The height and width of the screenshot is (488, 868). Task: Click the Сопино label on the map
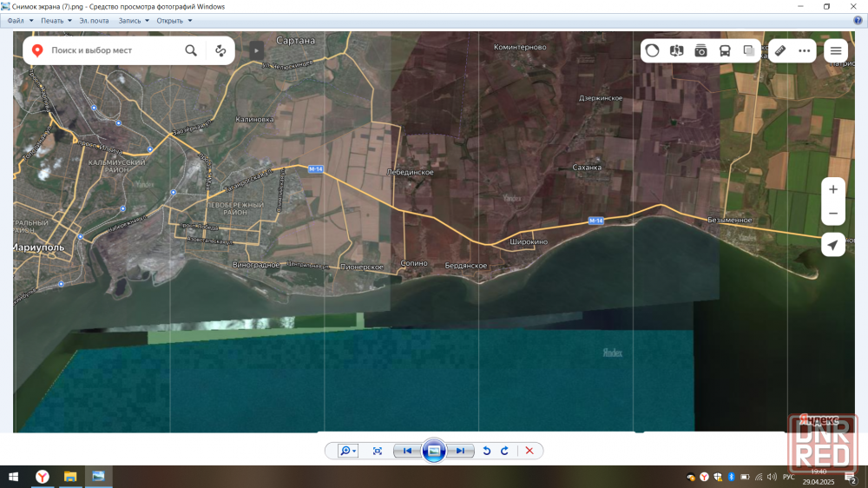coord(414,263)
